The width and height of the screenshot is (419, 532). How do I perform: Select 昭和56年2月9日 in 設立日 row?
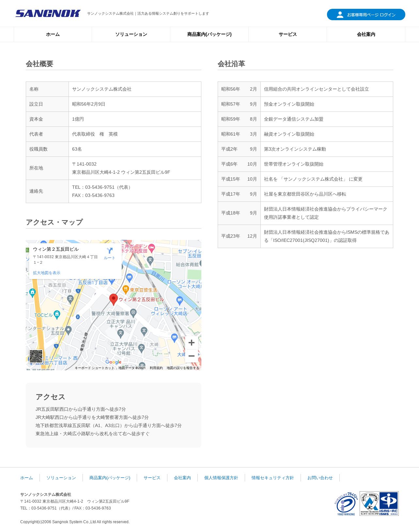[89, 104]
